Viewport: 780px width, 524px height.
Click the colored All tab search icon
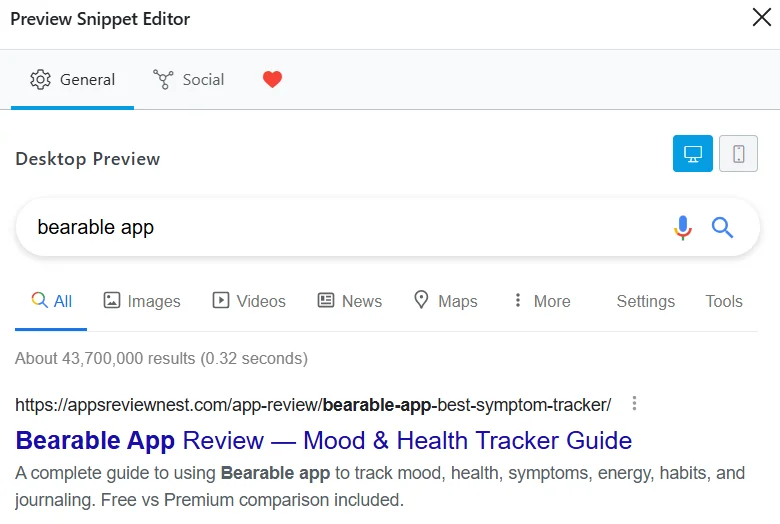tap(39, 300)
